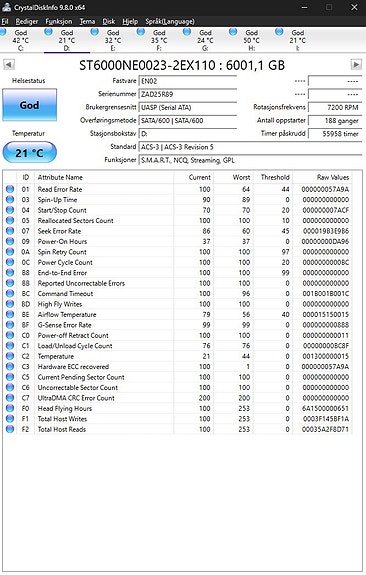Click status icon of Spin-Up Time row

click(x=10, y=199)
